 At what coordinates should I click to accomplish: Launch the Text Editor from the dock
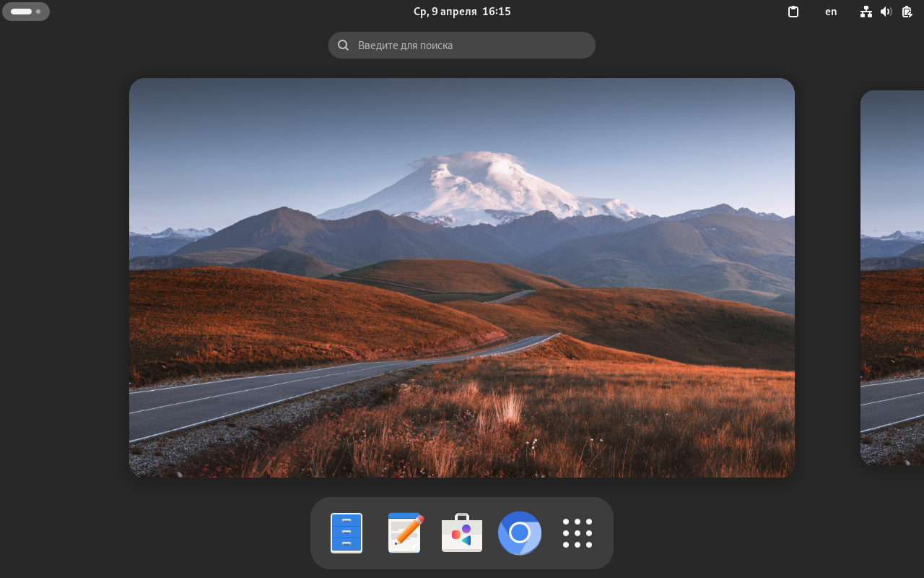tap(404, 533)
